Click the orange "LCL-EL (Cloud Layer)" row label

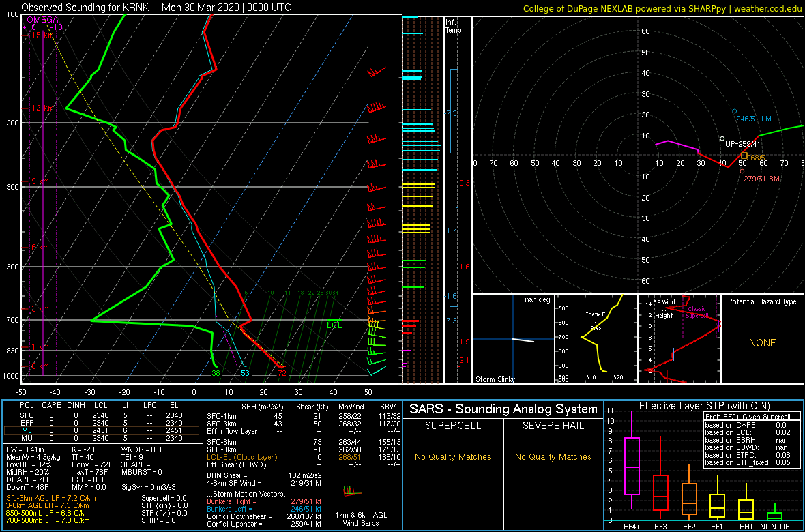tap(241, 456)
